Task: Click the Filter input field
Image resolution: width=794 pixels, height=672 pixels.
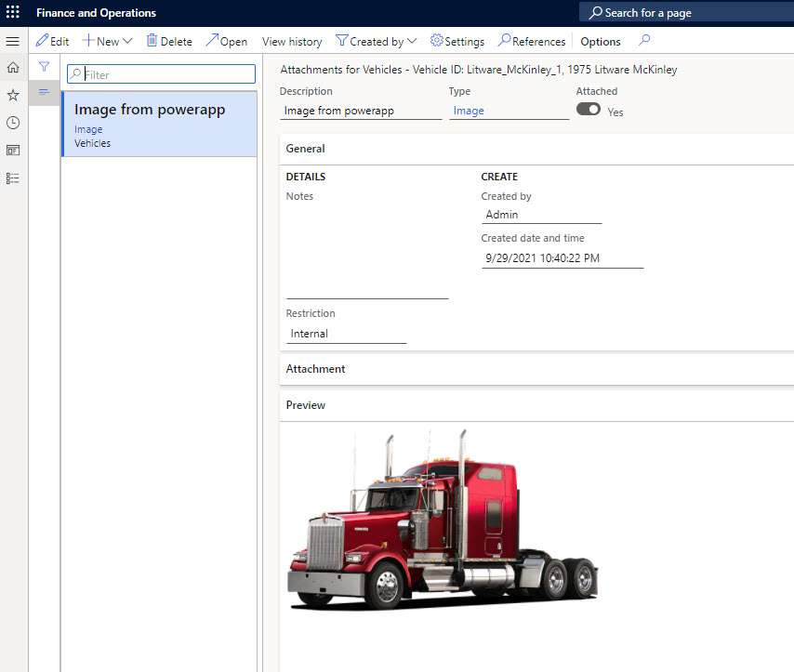Action: [x=167, y=74]
